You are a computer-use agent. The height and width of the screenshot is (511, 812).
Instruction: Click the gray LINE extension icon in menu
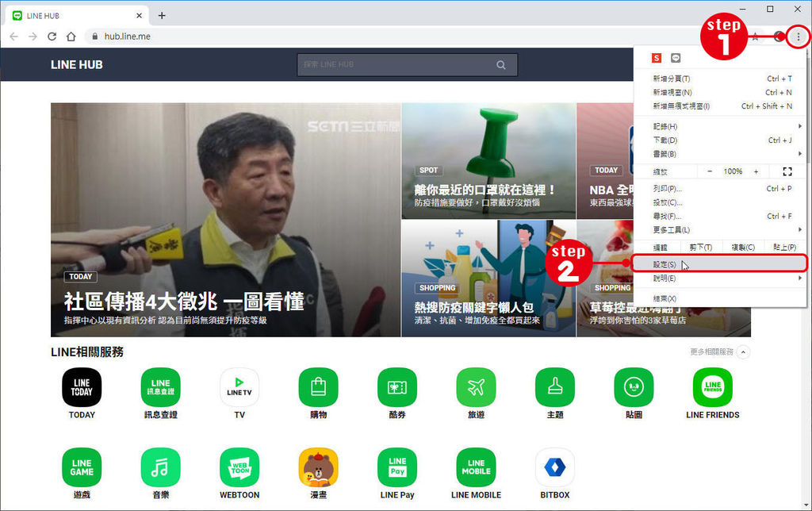click(x=676, y=58)
